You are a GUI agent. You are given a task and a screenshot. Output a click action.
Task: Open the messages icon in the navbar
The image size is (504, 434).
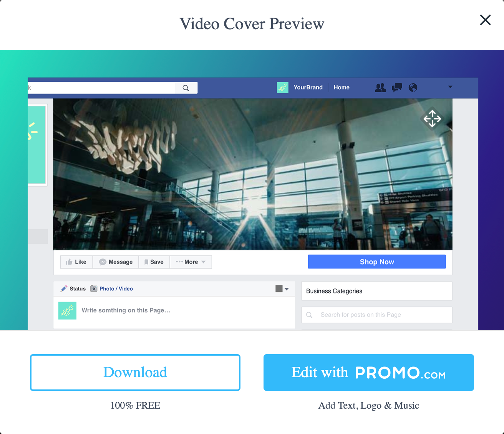(397, 88)
